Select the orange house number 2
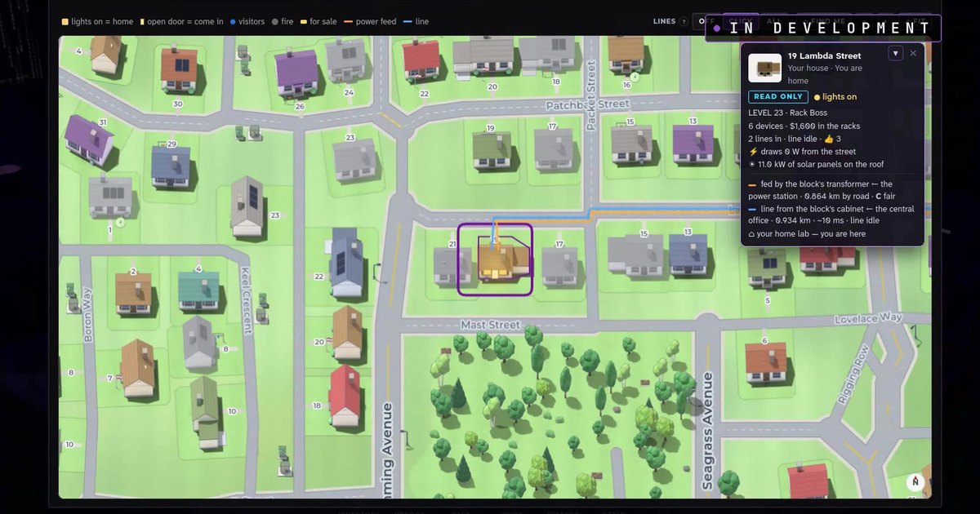The height and width of the screenshot is (514, 980). click(x=133, y=293)
